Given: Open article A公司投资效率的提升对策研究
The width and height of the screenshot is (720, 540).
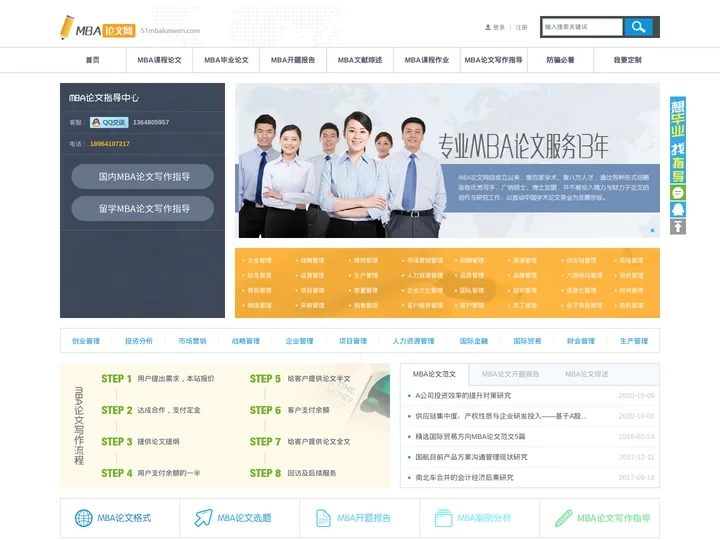Looking at the screenshot, I should pyautogui.click(x=463, y=396).
